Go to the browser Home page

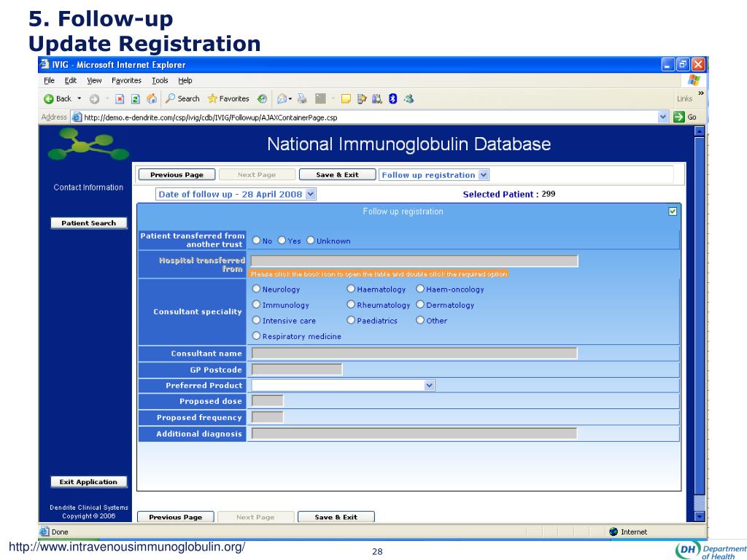[152, 98]
